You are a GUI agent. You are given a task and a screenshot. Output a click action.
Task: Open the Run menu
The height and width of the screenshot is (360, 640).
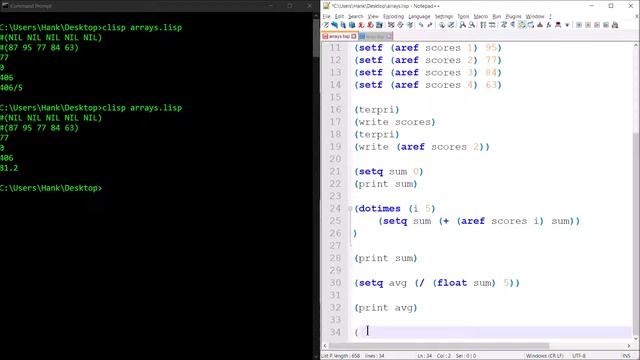click(x=496, y=16)
